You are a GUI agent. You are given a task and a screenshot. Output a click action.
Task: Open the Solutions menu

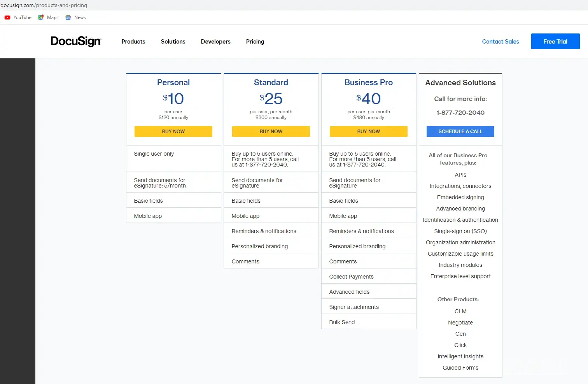tap(173, 42)
